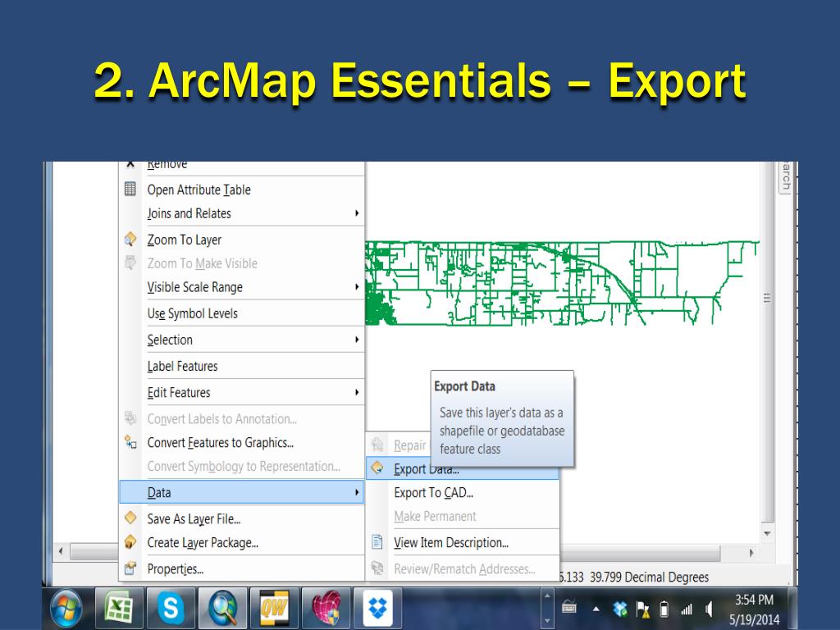Click the vertical scrollbar grip handle
840x630 pixels.
pos(767,299)
